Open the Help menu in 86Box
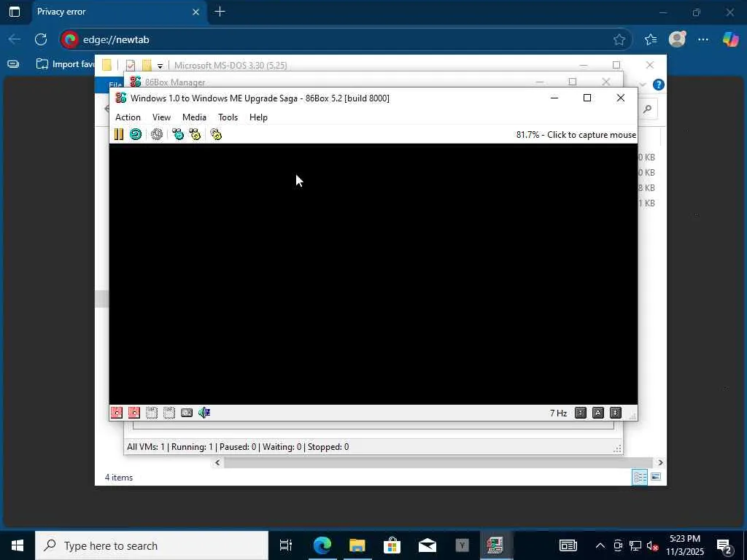 (x=258, y=117)
